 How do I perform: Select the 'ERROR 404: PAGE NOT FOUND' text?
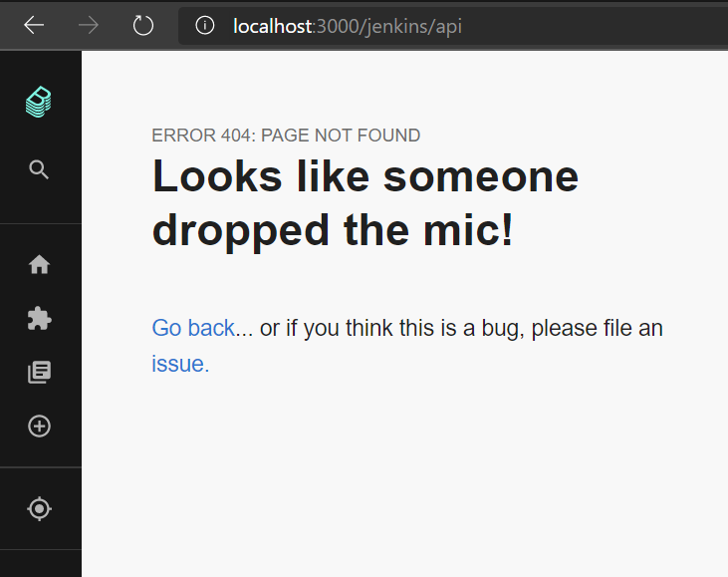point(286,136)
